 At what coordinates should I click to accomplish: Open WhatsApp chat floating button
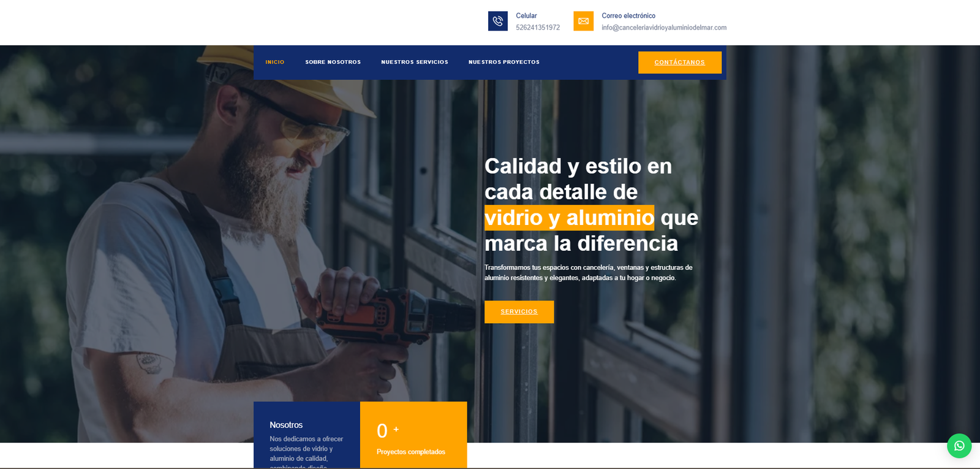click(959, 446)
